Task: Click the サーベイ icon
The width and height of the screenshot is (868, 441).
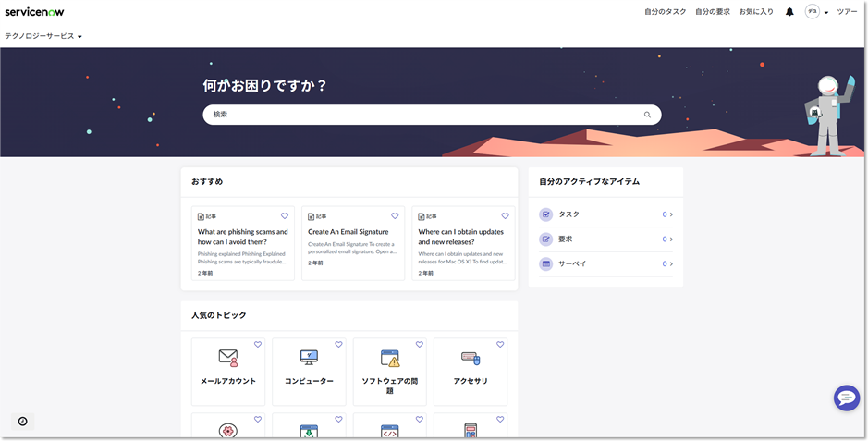Action: click(x=545, y=263)
